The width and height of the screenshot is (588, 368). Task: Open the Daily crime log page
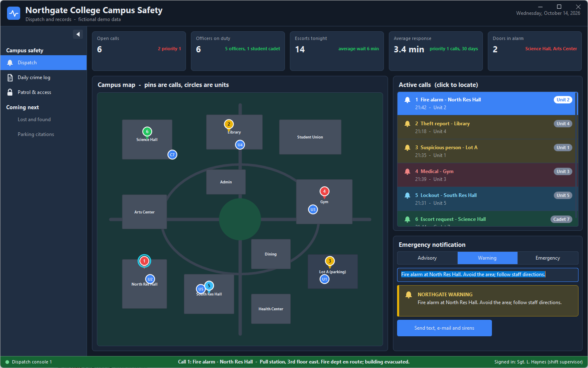point(43,77)
